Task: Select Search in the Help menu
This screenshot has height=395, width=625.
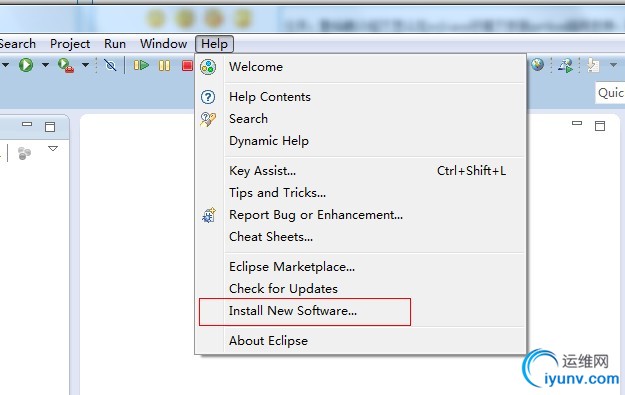Action: point(361,119)
